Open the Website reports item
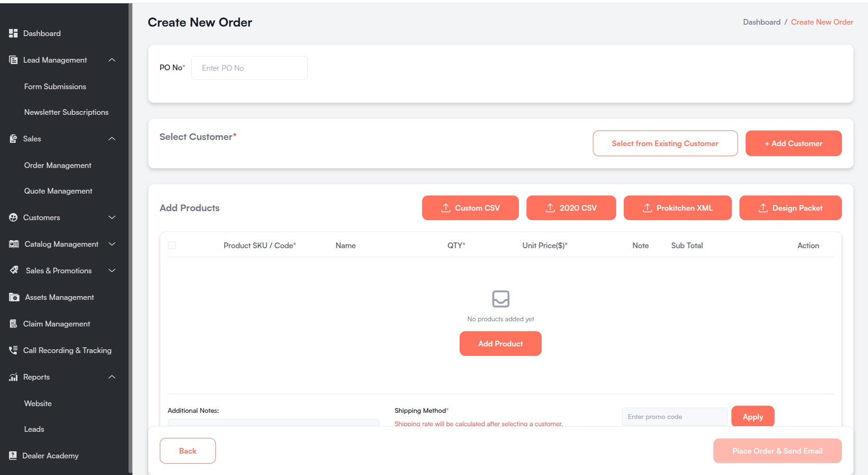Viewport: 868px width, 475px height. (x=38, y=403)
